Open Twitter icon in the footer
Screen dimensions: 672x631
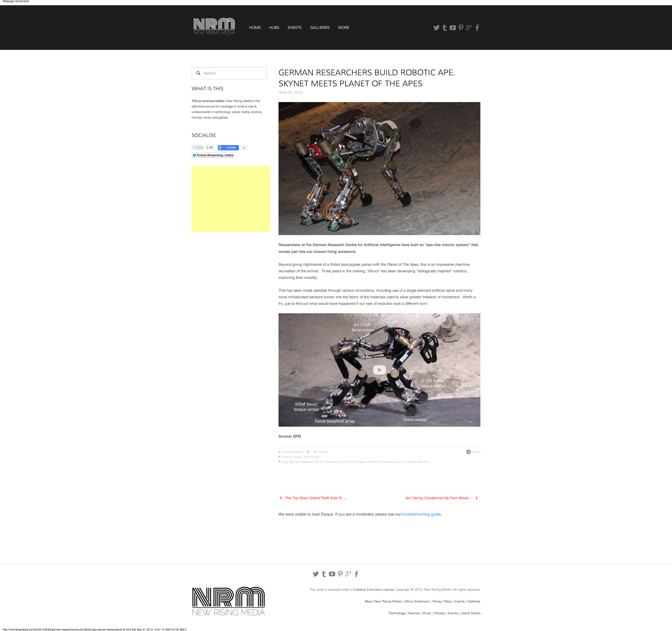(315, 574)
